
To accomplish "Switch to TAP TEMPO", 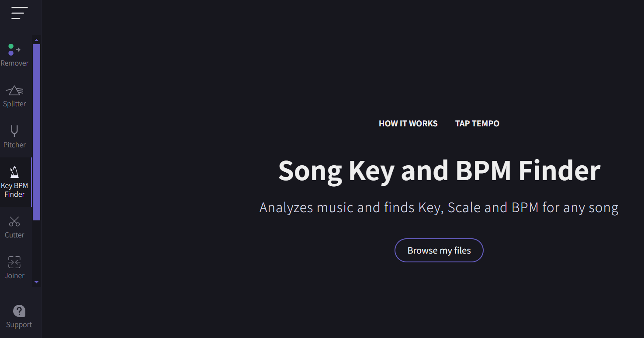I will [x=477, y=124].
